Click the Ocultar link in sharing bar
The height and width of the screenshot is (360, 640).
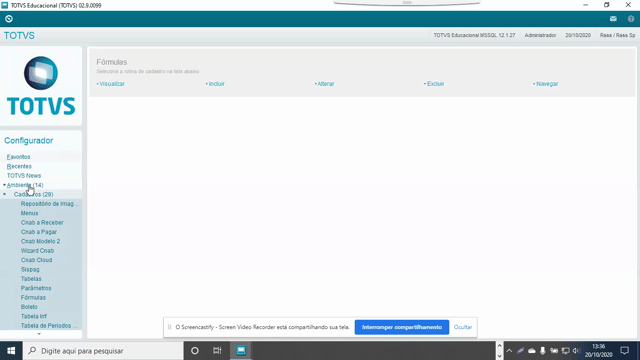pyautogui.click(x=463, y=327)
